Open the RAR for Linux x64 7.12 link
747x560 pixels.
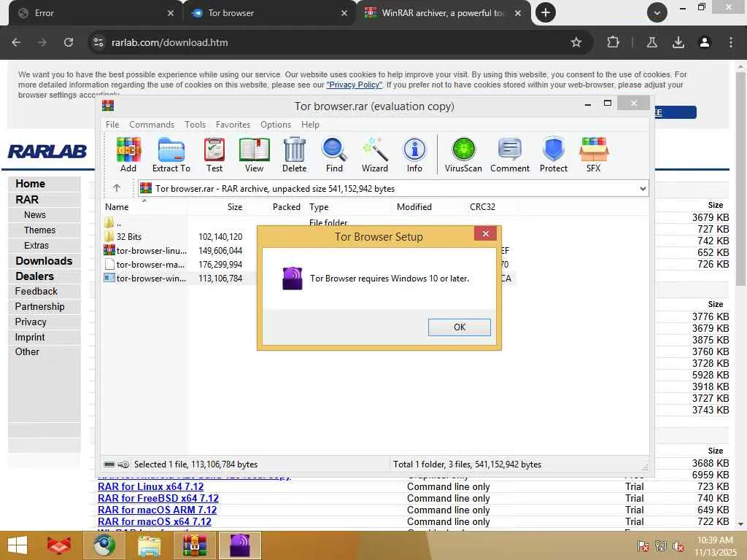[x=150, y=486]
